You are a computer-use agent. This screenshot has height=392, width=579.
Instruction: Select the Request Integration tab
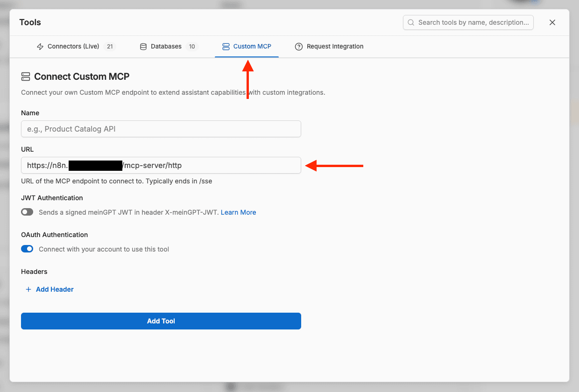334,46
